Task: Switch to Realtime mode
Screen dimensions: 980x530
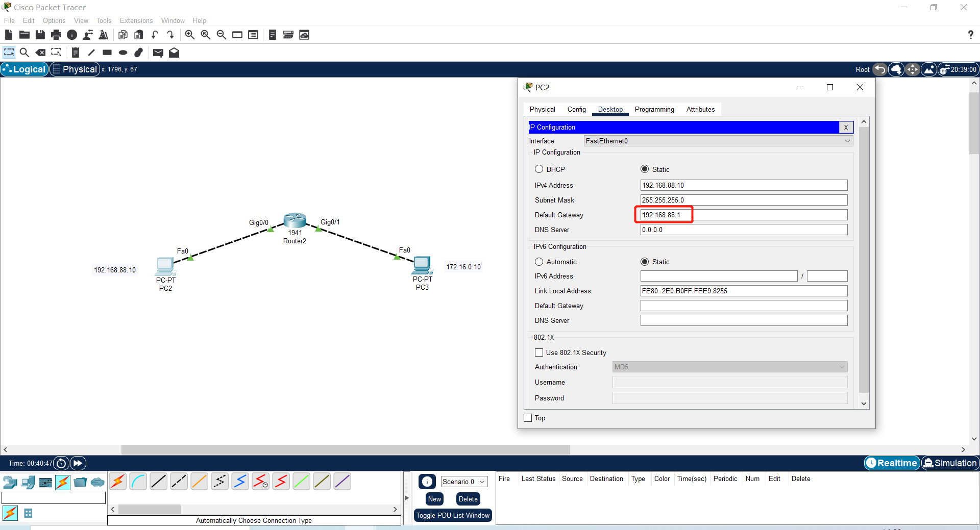Action: click(x=892, y=463)
